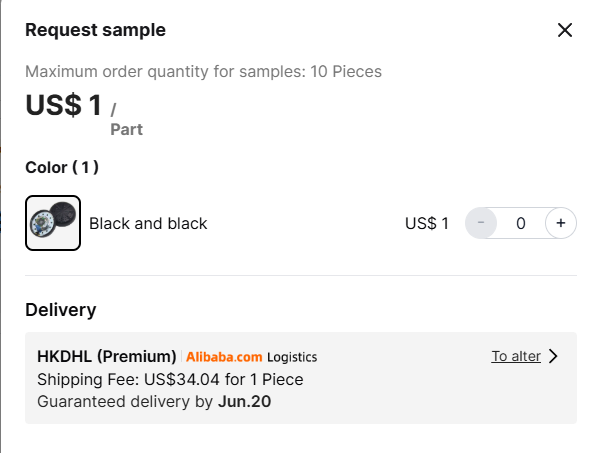Click the Request sample heading

coord(95,30)
